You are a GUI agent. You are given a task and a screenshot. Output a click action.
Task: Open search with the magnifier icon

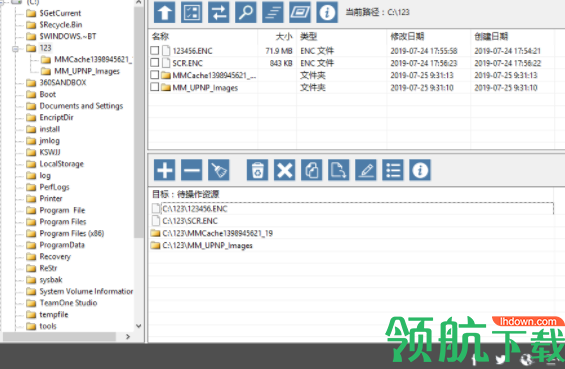click(246, 12)
